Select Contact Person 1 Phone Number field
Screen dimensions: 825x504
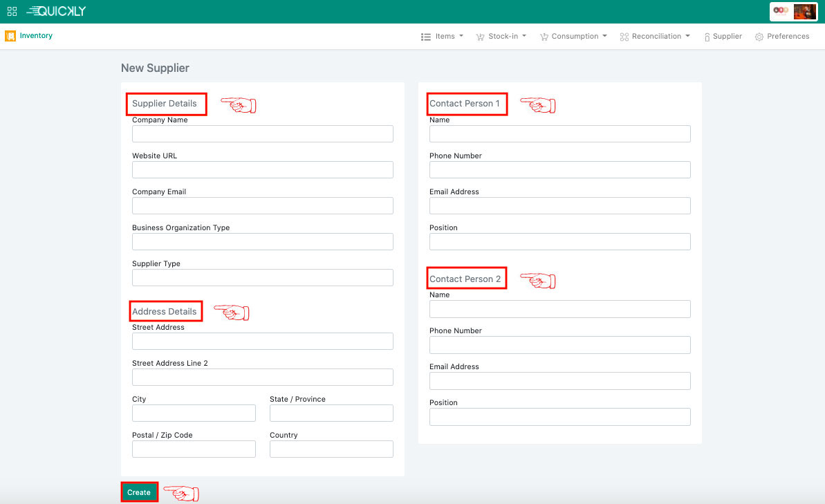(559, 170)
